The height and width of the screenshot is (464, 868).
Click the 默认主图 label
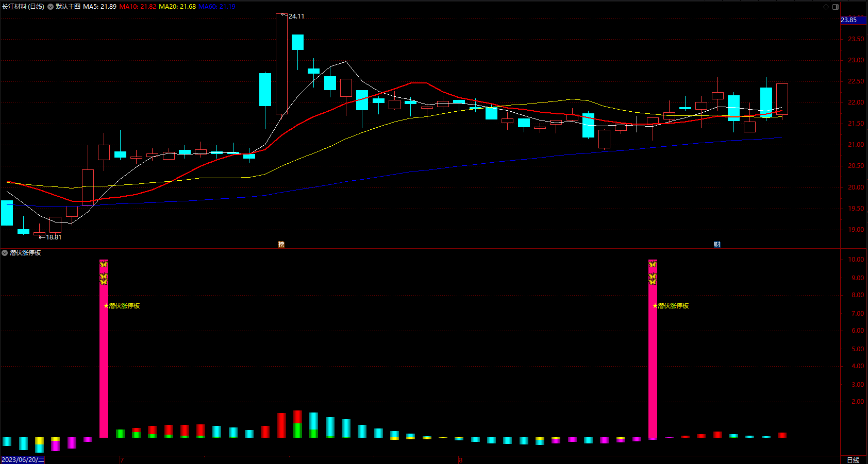pos(68,7)
